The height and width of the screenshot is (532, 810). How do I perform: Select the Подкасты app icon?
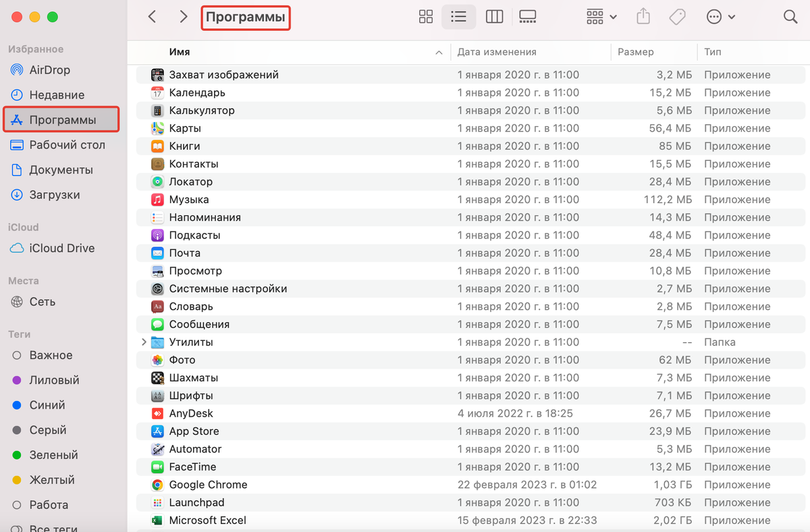click(157, 236)
